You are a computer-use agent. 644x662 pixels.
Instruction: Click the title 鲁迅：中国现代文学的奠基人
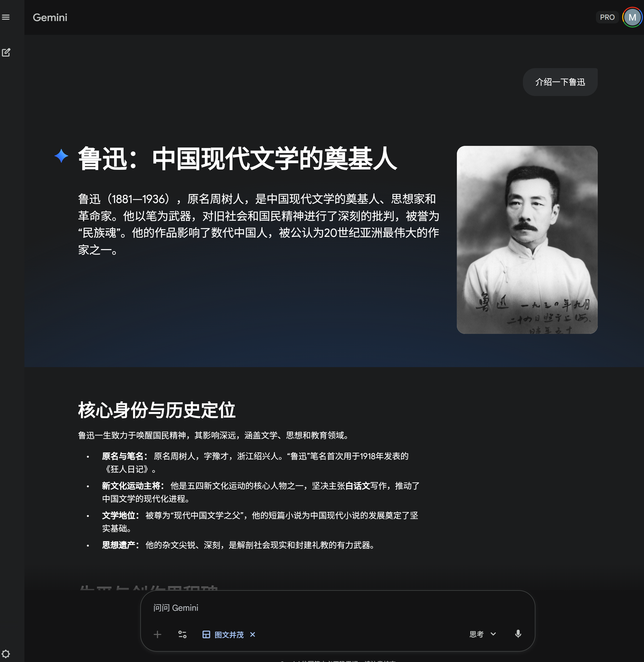[238, 158]
